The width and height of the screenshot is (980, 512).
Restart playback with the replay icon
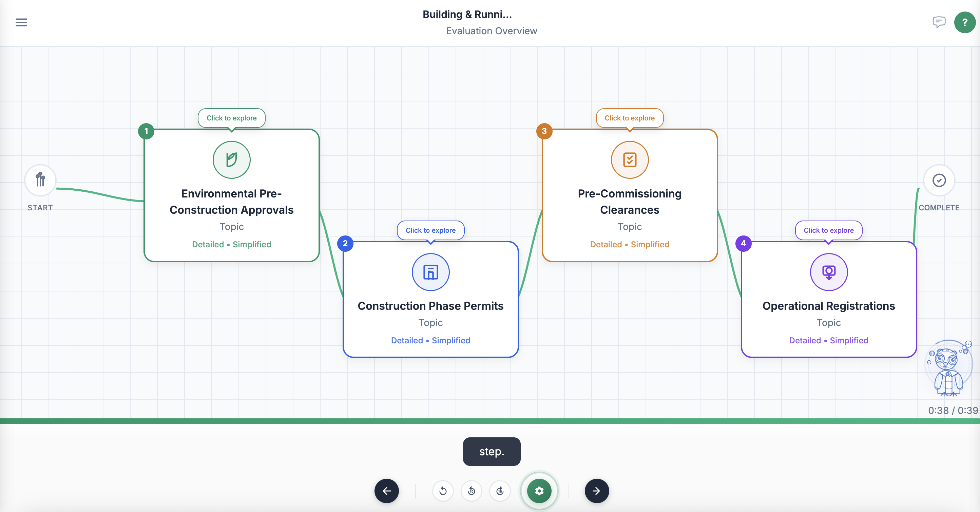[x=443, y=491]
